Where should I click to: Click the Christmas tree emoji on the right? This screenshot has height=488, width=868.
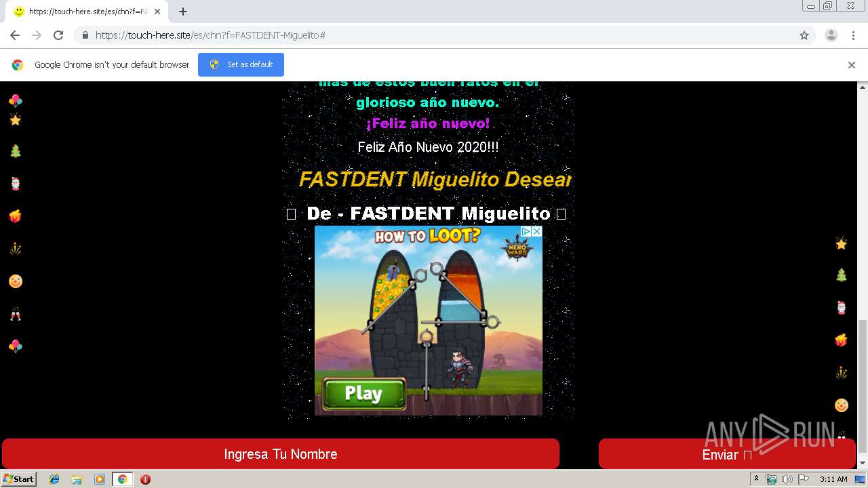(842, 274)
